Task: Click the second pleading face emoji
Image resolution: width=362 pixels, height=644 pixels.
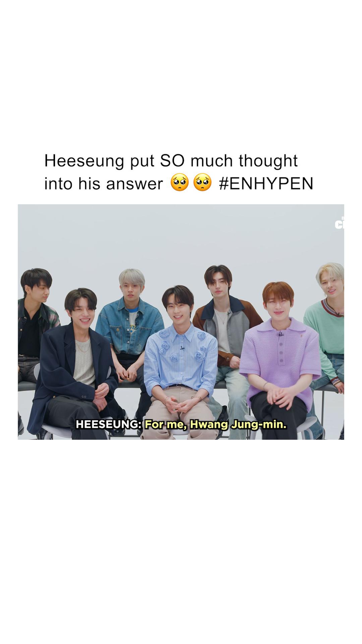Action: click(x=202, y=183)
